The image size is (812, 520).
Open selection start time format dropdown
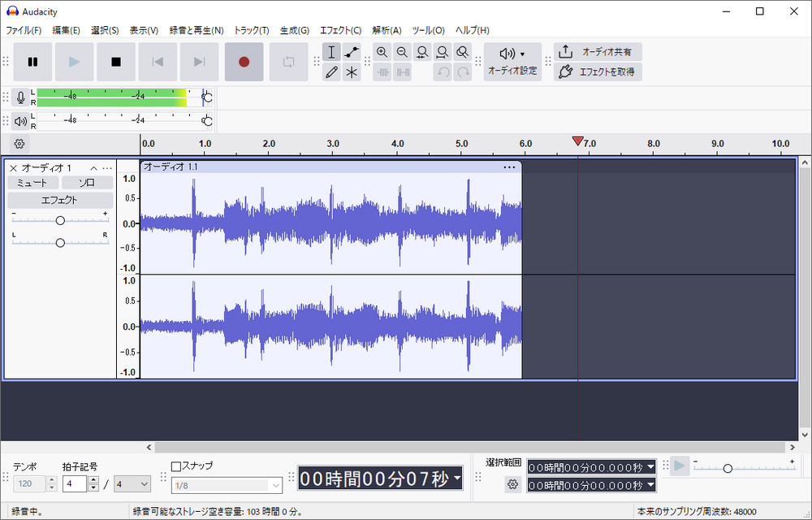pos(651,467)
